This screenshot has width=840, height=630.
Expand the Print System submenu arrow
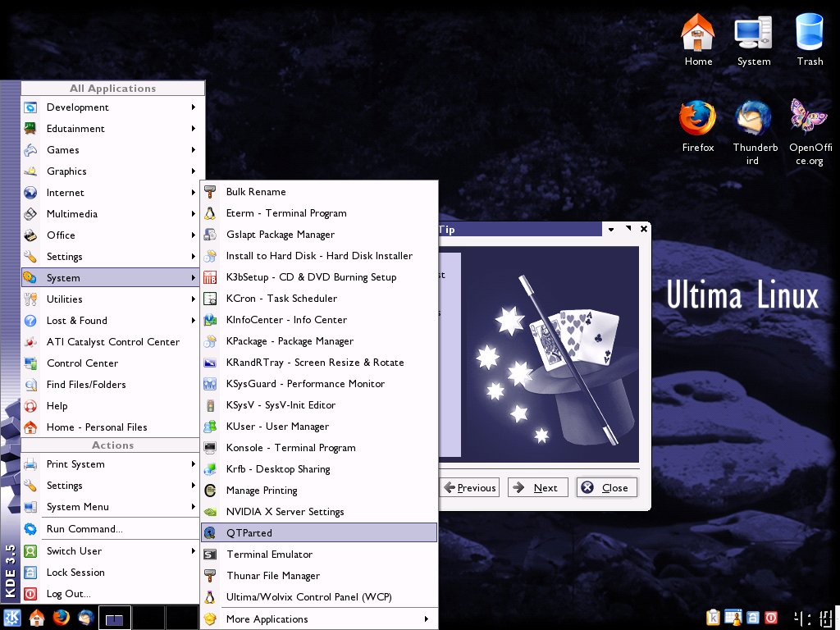tap(194, 464)
